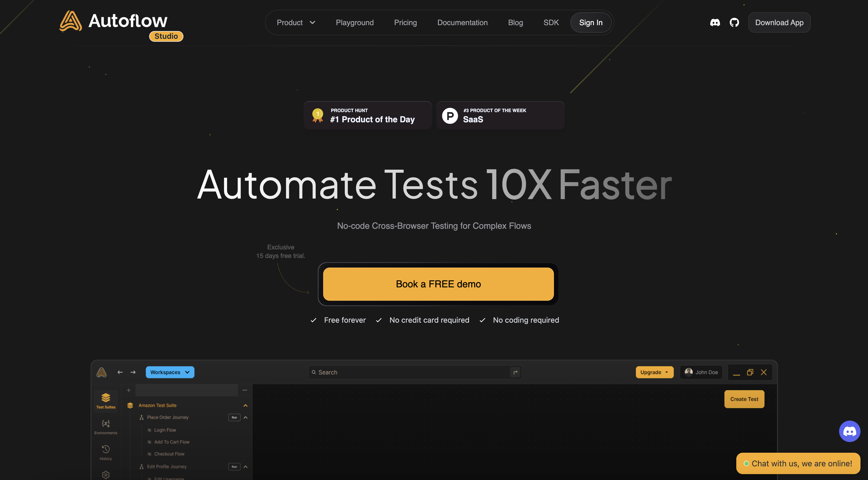Viewport: 868px width, 480px height.
Task: Open settings gear in sidebar
Action: (x=106, y=475)
